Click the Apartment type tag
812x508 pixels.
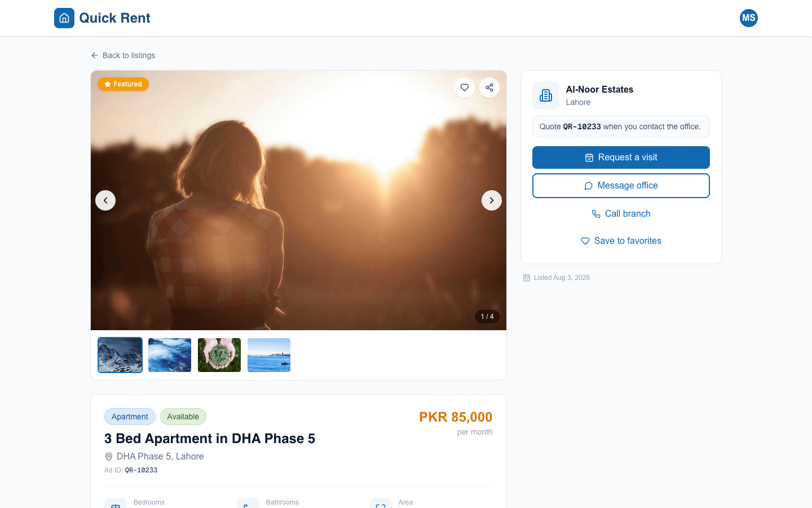pos(130,417)
